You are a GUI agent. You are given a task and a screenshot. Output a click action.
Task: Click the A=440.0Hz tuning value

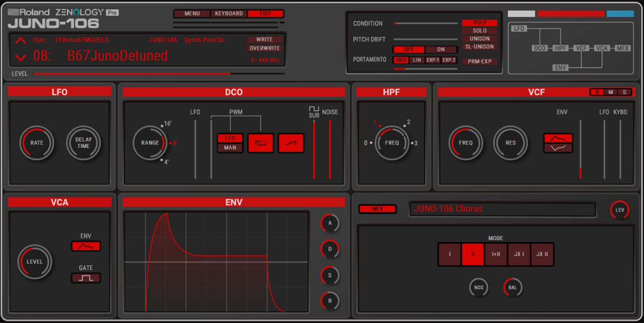tap(265, 60)
